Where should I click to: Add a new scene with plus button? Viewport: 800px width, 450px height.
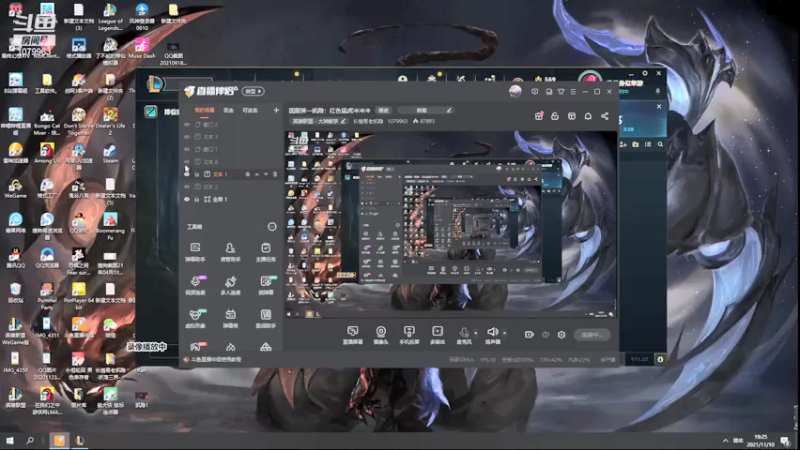click(x=276, y=110)
